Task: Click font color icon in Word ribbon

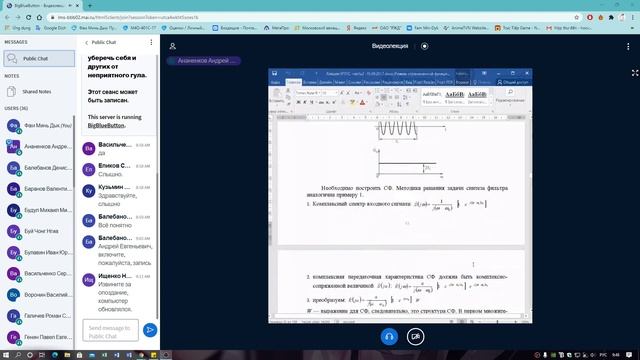Action: 362,102
